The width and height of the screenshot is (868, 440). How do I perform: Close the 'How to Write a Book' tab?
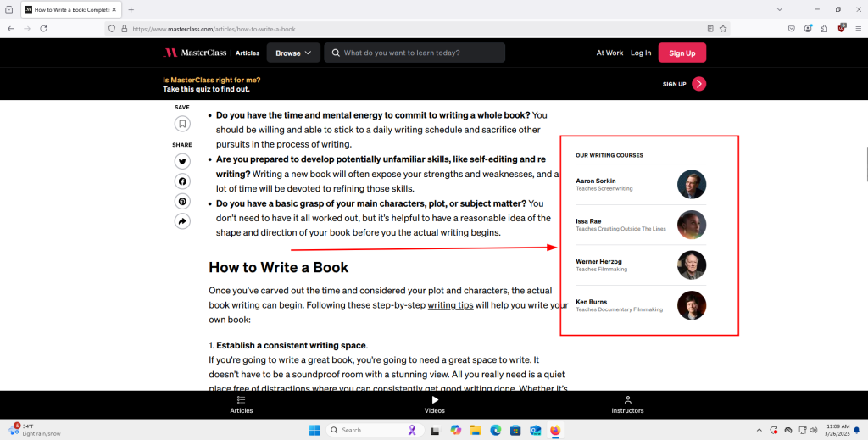(114, 9)
